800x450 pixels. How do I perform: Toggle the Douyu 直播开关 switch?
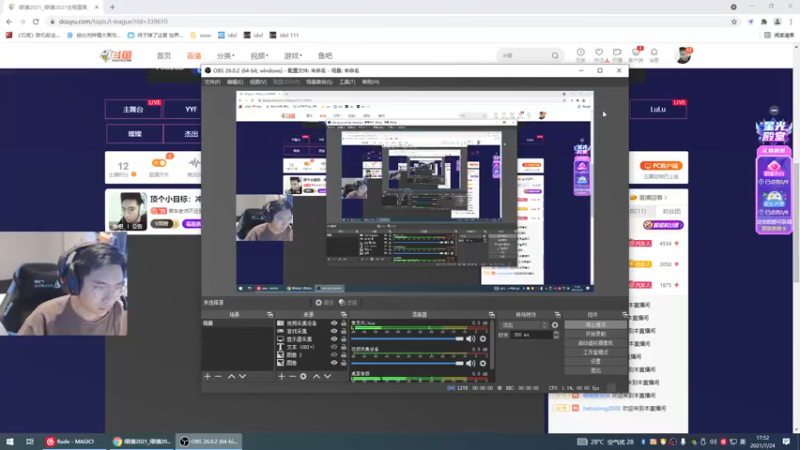[x=159, y=163]
